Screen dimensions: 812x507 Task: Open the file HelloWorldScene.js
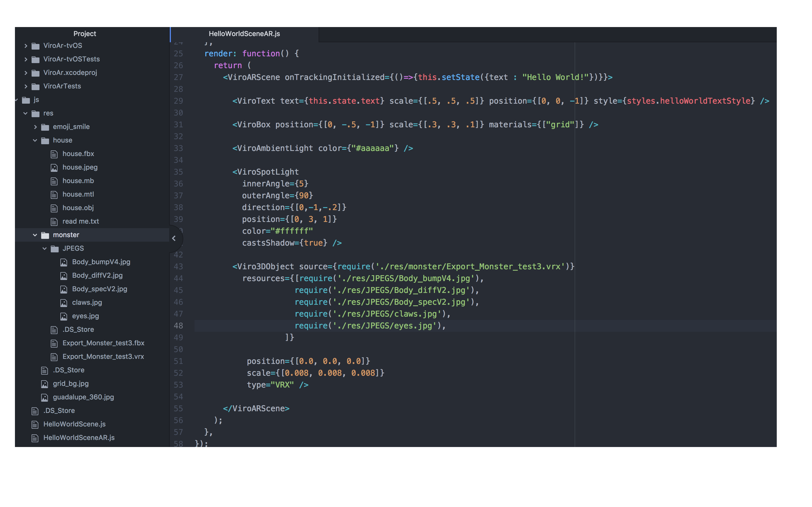(74, 424)
